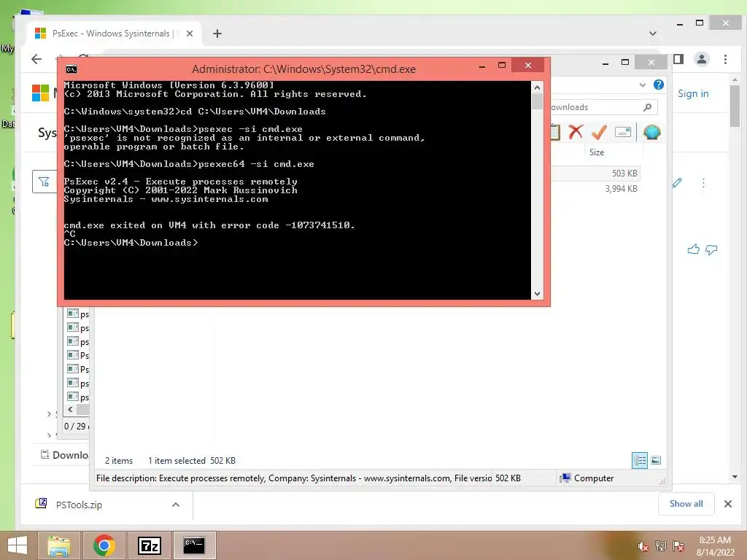
Task: Open File Explorer from the taskbar
Action: (59, 545)
